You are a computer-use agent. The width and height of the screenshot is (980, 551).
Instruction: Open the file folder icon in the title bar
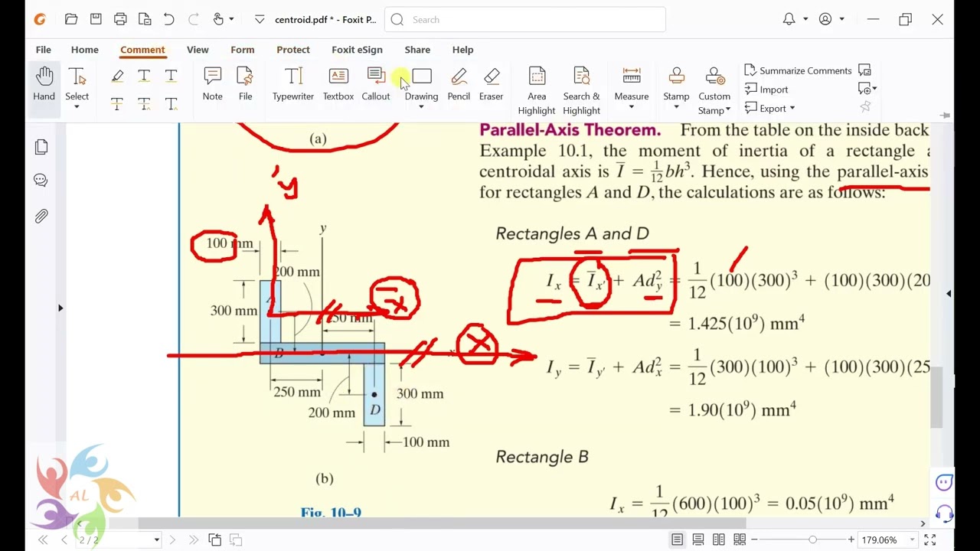(x=71, y=19)
